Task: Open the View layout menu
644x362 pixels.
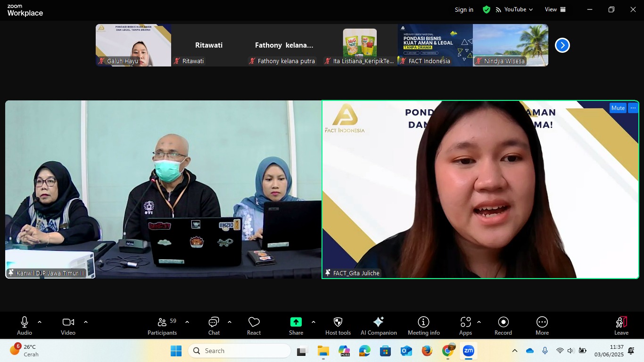Action: pos(555,9)
